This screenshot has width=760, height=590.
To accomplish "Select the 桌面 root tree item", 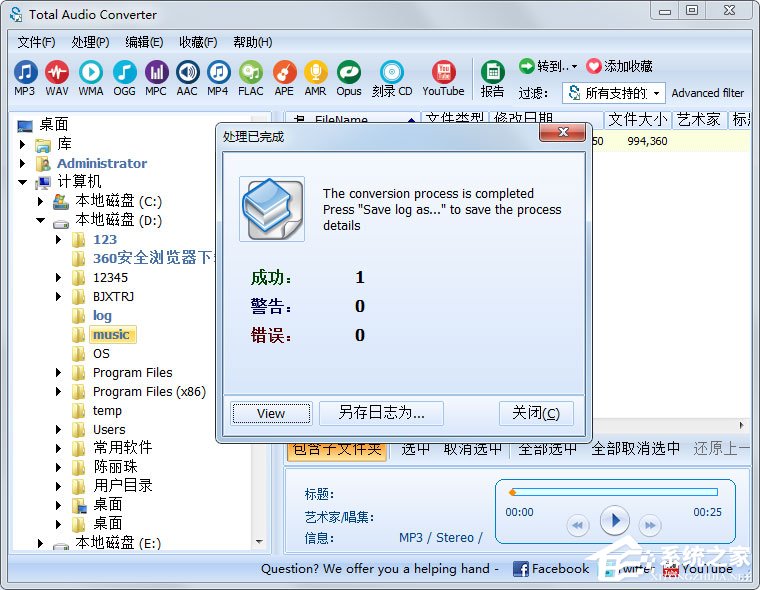I will (53, 125).
